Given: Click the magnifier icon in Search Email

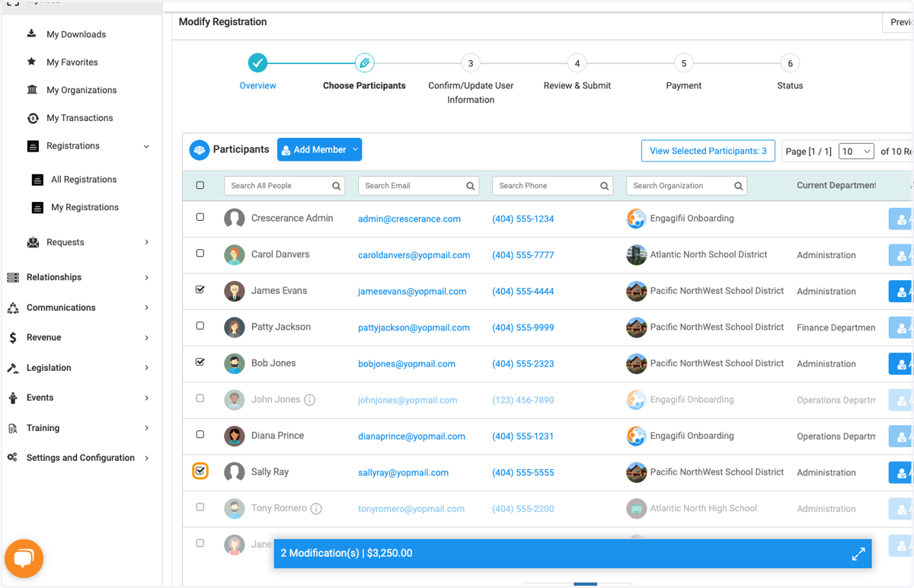Looking at the screenshot, I should click(470, 186).
